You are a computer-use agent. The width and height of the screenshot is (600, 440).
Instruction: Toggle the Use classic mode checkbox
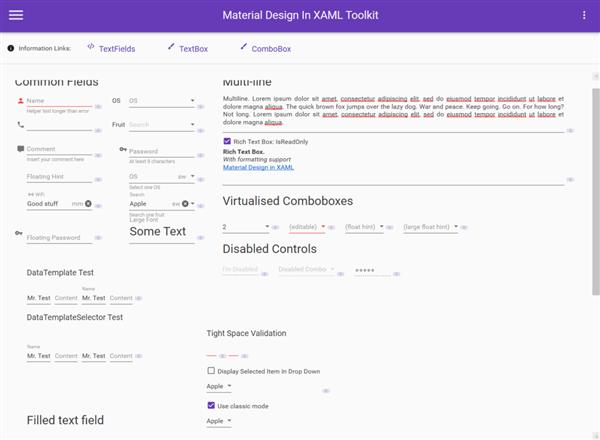tap(211, 405)
